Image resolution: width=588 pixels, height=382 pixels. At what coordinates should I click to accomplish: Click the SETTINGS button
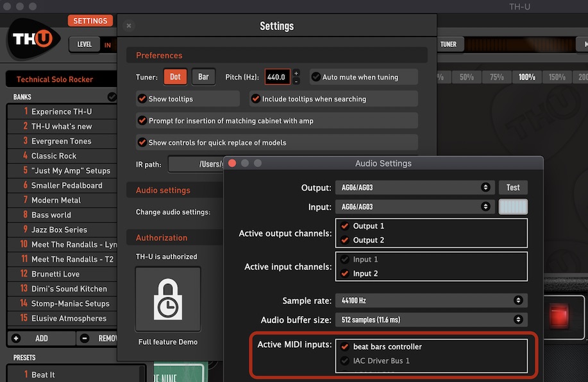tap(90, 21)
